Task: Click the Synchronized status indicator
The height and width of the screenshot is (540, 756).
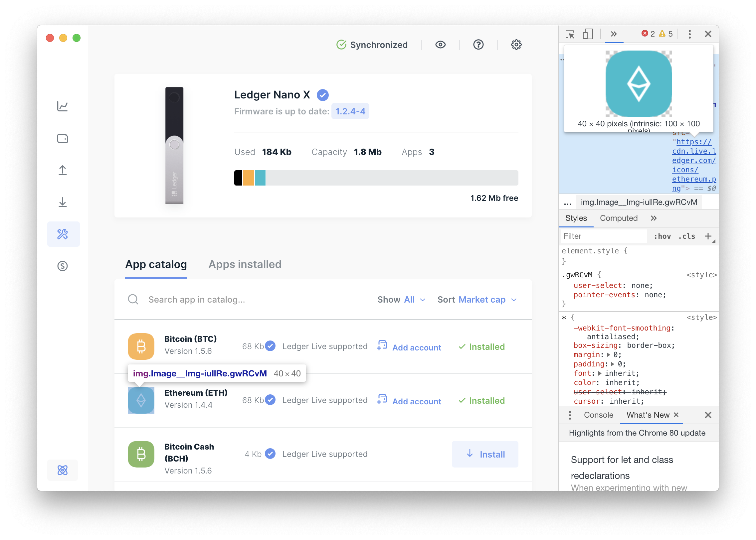Action: (372, 45)
